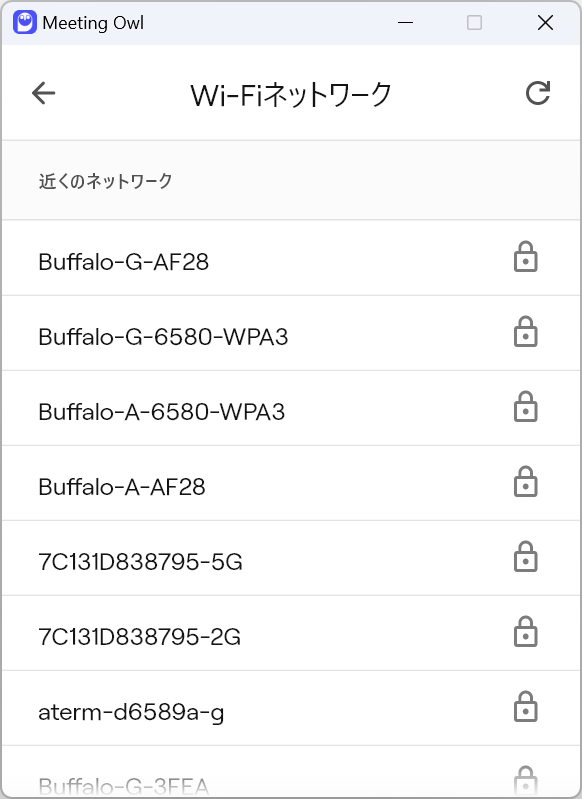
Task: Click the lock icon beside Buffalo-G-6580-WPA3
Action: pyautogui.click(x=525, y=332)
